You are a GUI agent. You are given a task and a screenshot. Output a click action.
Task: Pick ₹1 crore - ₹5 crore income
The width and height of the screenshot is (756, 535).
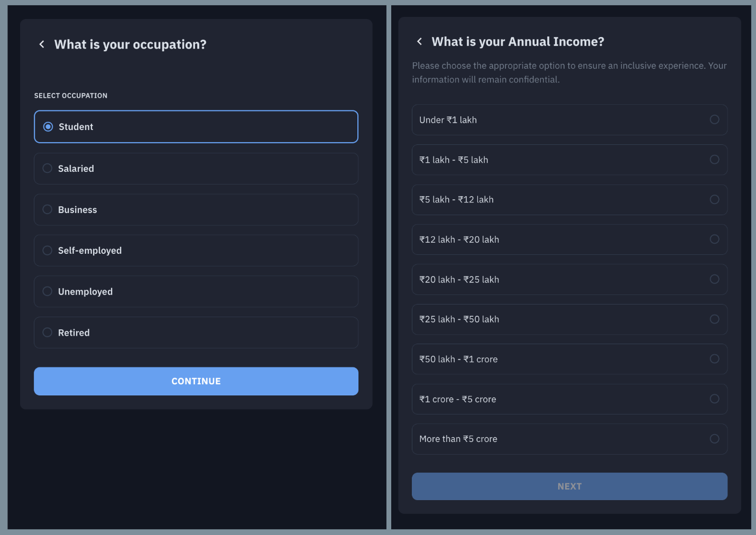(x=714, y=399)
